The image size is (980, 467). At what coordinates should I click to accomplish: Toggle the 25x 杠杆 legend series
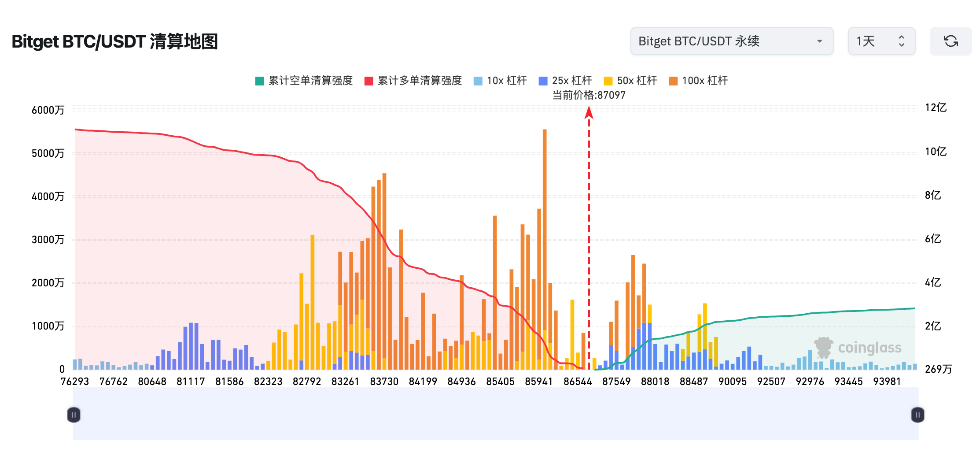coord(565,81)
